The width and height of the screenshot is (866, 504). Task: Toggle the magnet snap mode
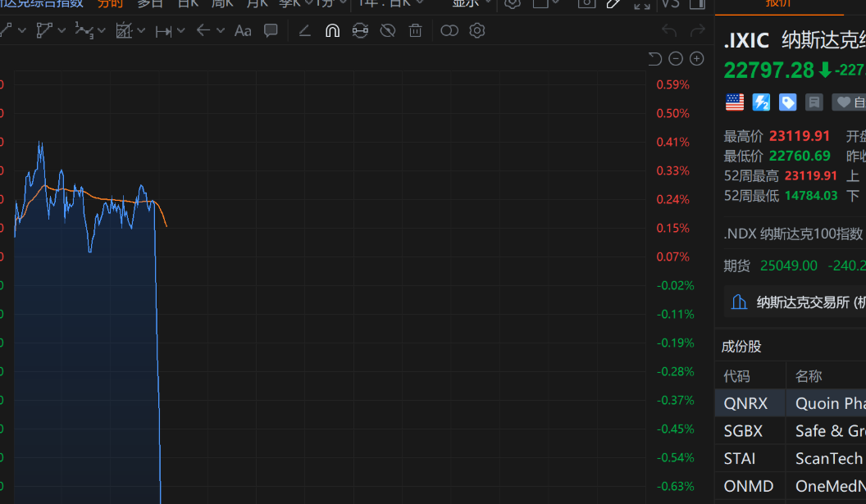tap(332, 31)
